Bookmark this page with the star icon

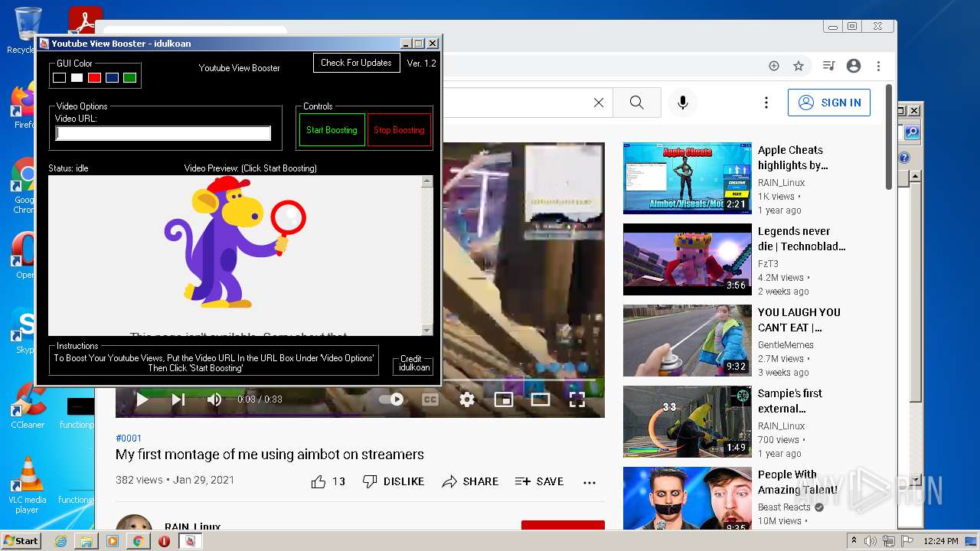(x=799, y=66)
